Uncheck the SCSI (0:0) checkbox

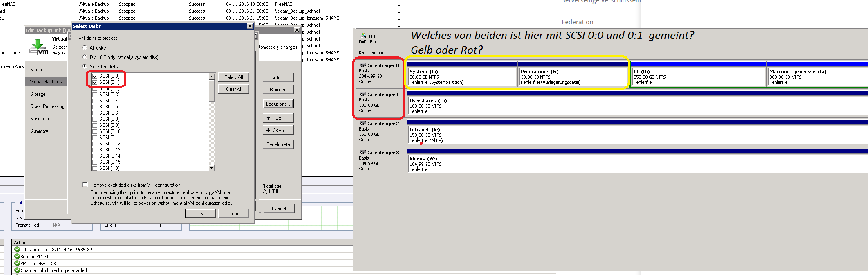[95, 76]
